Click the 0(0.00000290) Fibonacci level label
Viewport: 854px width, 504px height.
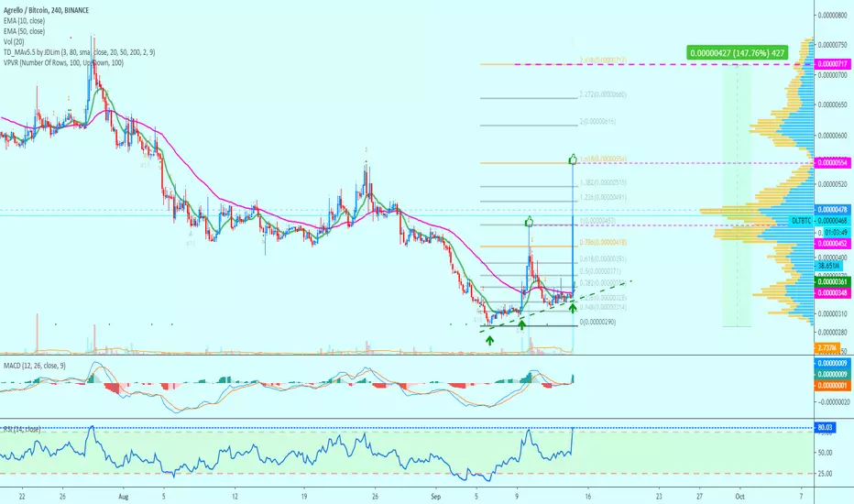(x=598, y=322)
